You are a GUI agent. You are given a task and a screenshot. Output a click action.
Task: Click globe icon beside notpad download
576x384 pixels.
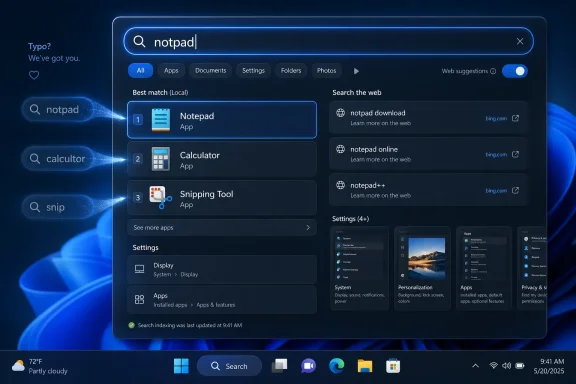341,113
